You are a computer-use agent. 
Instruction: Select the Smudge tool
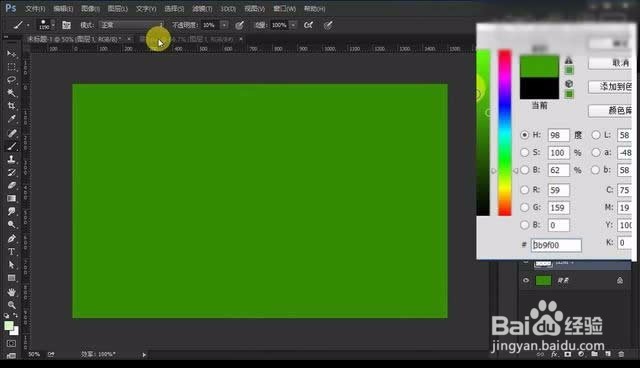pos(11,211)
